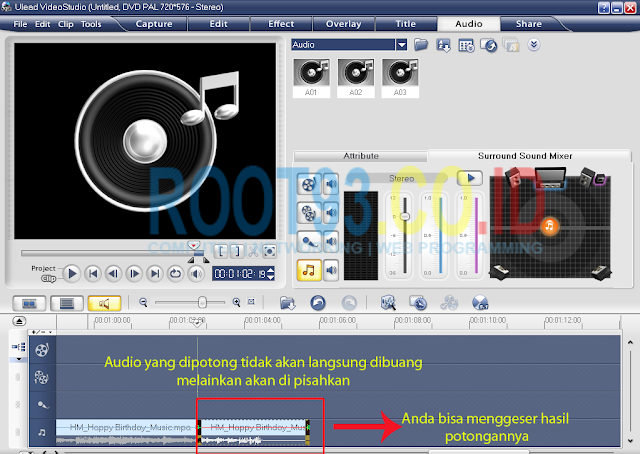Zoom out the timeline
This screenshot has height=454, width=640.
[x=143, y=302]
